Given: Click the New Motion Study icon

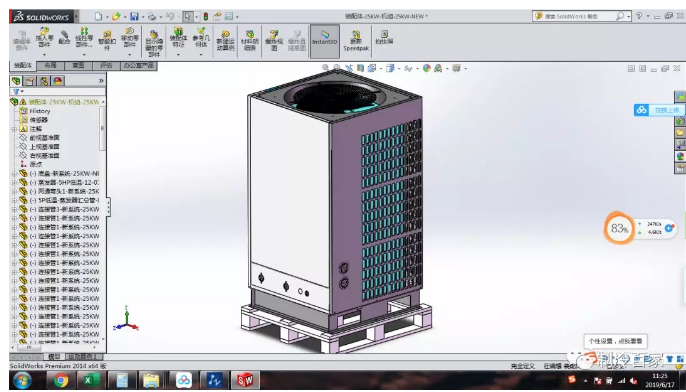Looking at the screenshot, I should (225, 40).
